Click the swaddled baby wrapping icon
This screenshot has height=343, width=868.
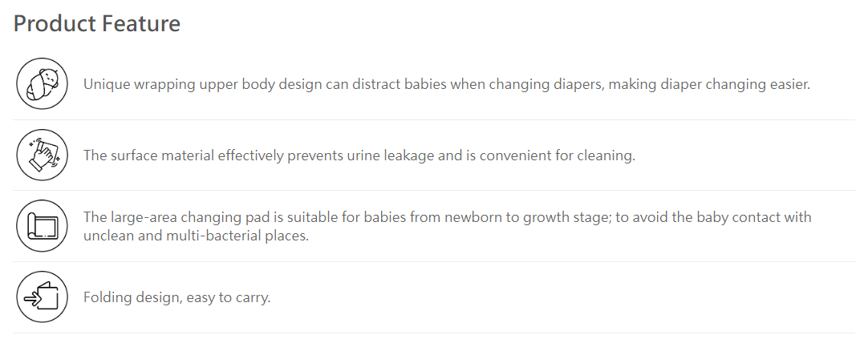(42, 83)
